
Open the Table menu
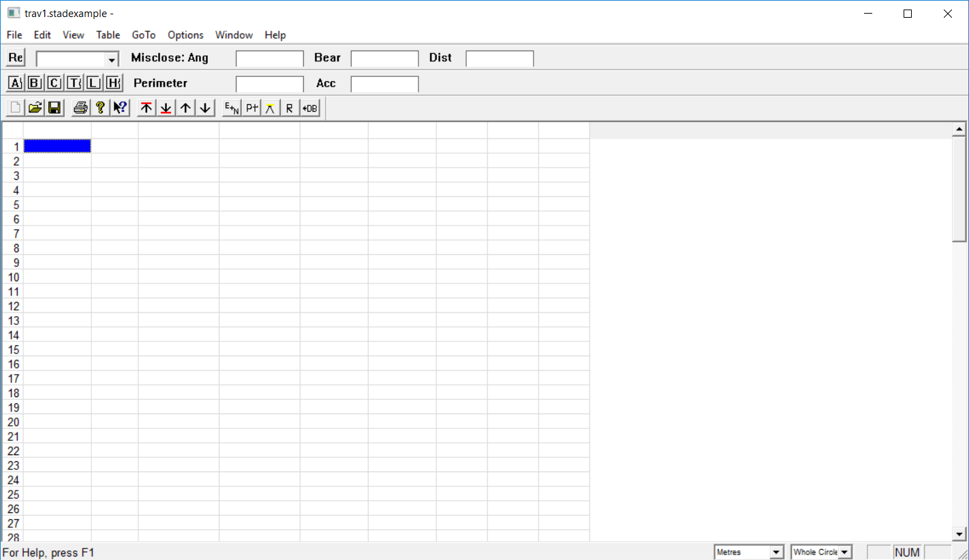108,35
